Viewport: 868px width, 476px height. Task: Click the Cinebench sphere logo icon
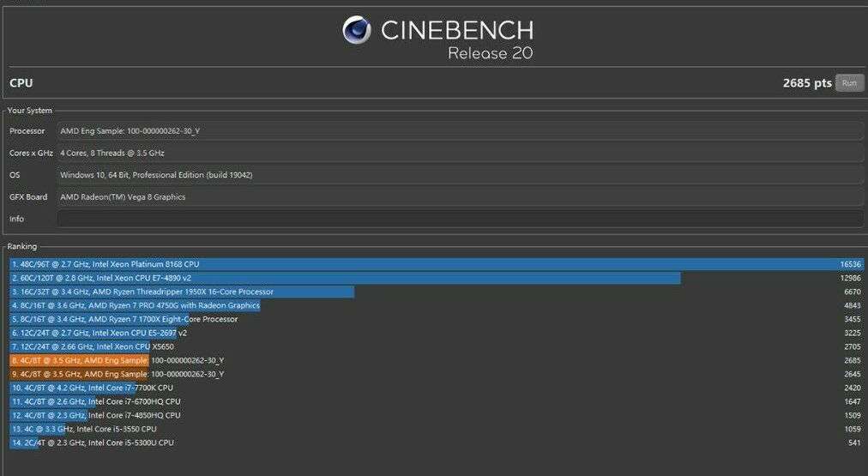pos(357,30)
